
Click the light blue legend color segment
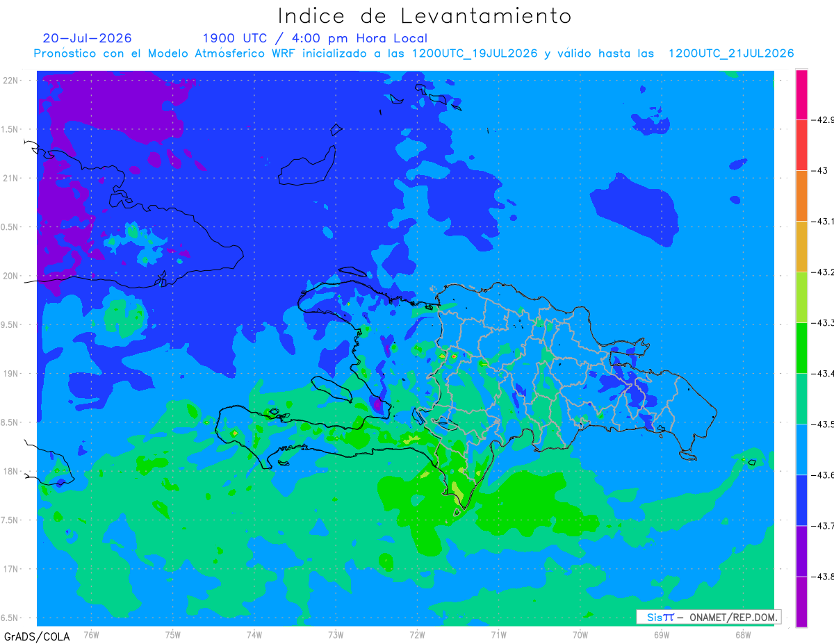pyautogui.click(x=801, y=449)
